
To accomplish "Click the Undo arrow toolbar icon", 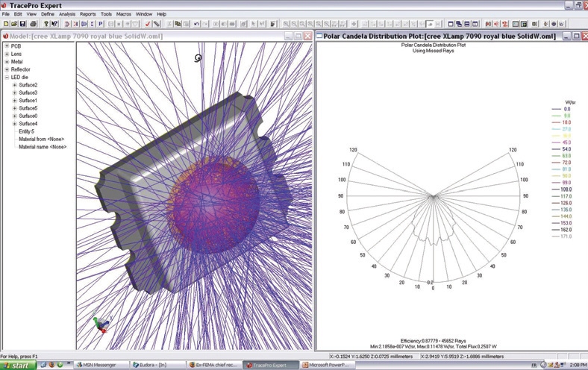I will pyautogui.click(x=196, y=24).
